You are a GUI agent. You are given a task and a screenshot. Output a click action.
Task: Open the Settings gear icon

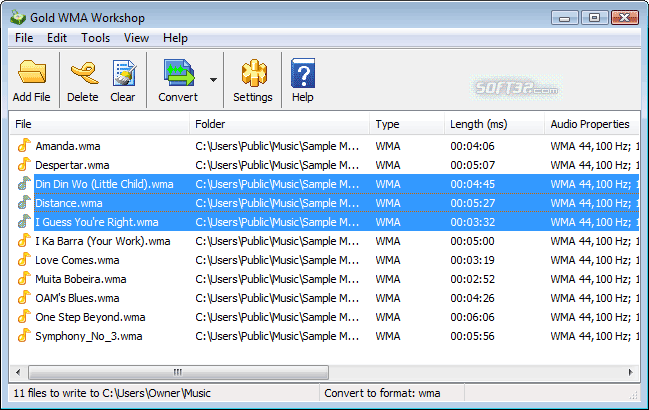click(x=254, y=73)
